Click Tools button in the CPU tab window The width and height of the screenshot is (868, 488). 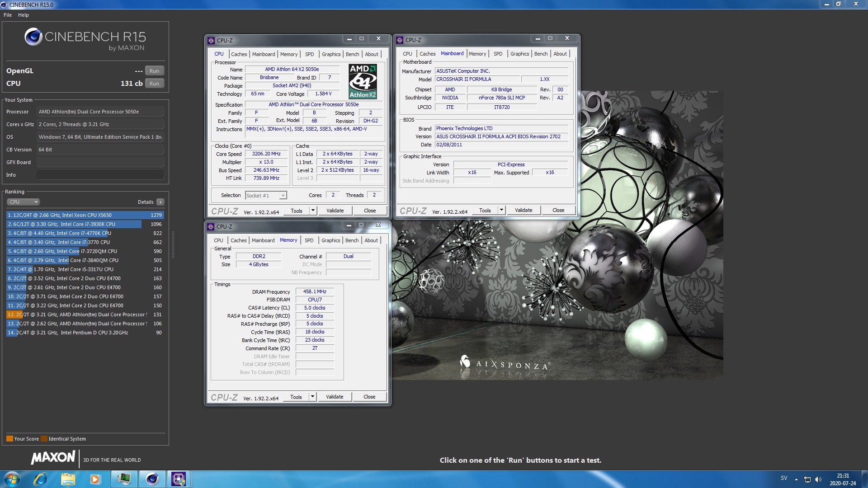coord(297,211)
